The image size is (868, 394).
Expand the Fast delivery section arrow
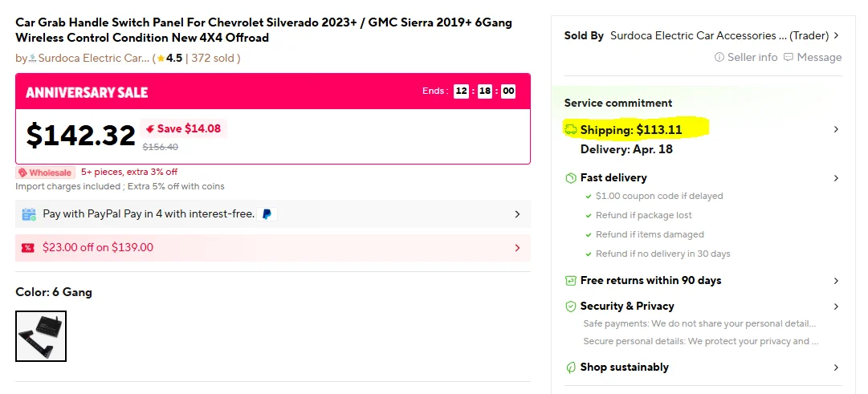tap(836, 178)
